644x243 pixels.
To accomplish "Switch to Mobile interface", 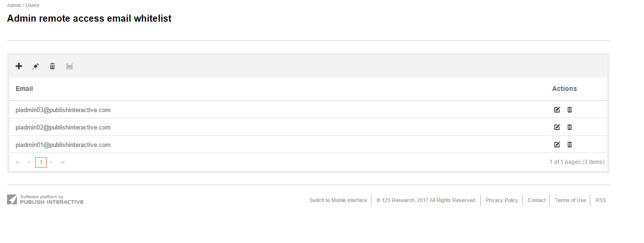I will pyautogui.click(x=338, y=200).
